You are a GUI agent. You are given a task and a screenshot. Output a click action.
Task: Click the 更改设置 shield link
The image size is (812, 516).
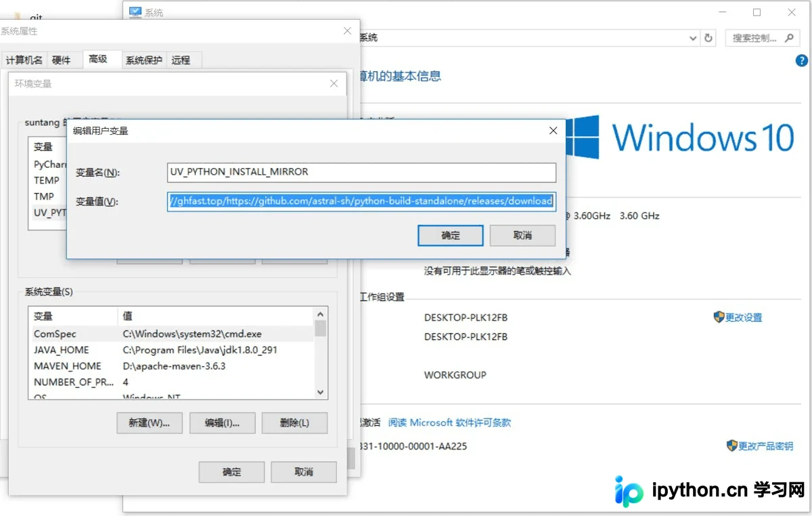[738, 317]
